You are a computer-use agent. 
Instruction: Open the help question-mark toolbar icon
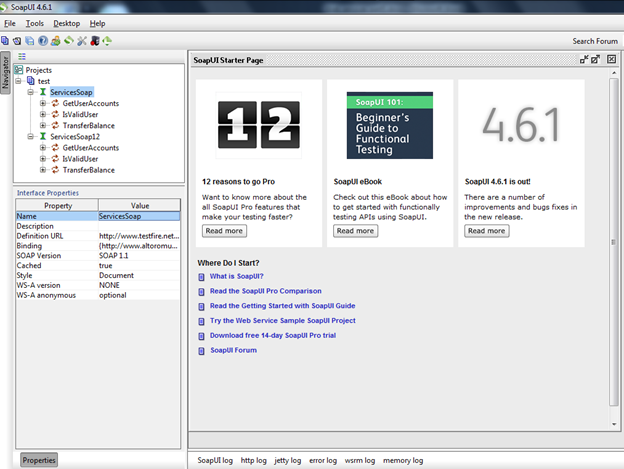[43, 41]
